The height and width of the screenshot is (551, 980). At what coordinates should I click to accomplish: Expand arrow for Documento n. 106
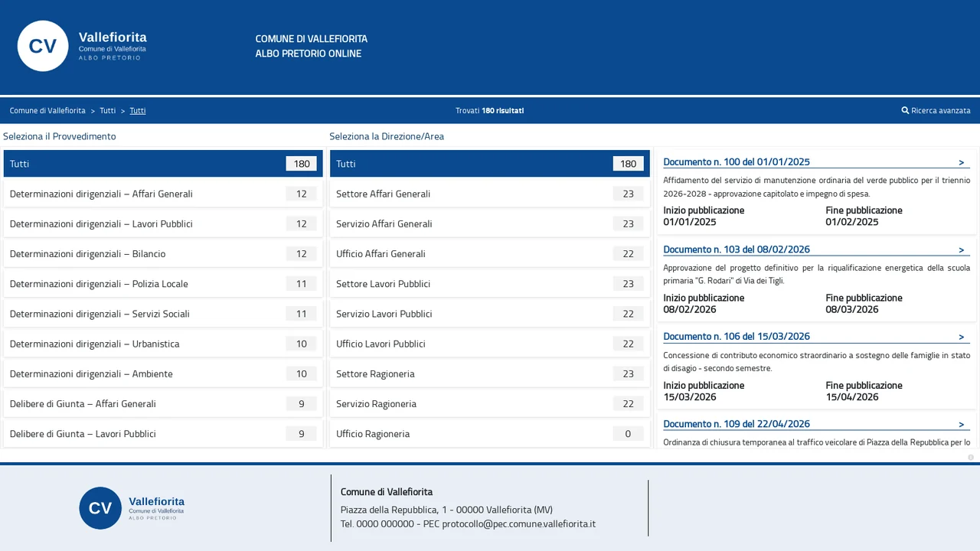click(962, 337)
